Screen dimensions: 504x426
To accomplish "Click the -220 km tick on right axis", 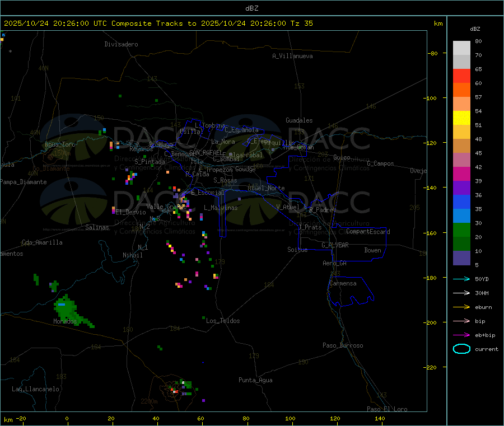I will (x=431, y=368).
